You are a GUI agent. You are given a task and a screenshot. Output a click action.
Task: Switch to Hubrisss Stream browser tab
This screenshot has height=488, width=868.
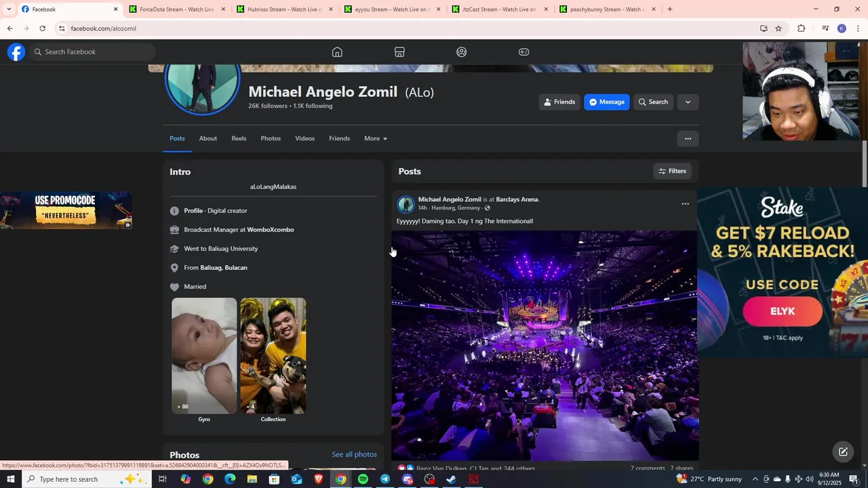[x=283, y=9]
